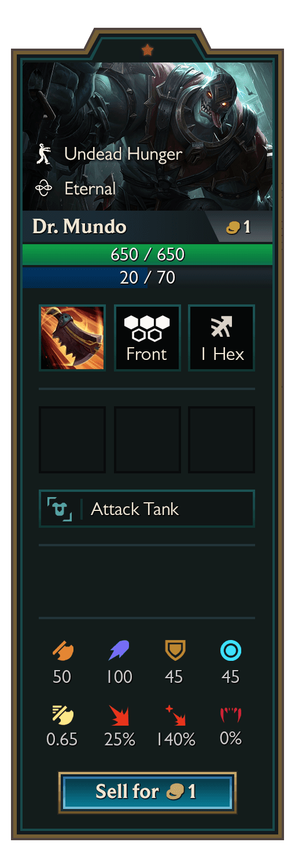This screenshot has width=295, height=868.
Task: Select the first empty item slot
Action: (72, 440)
